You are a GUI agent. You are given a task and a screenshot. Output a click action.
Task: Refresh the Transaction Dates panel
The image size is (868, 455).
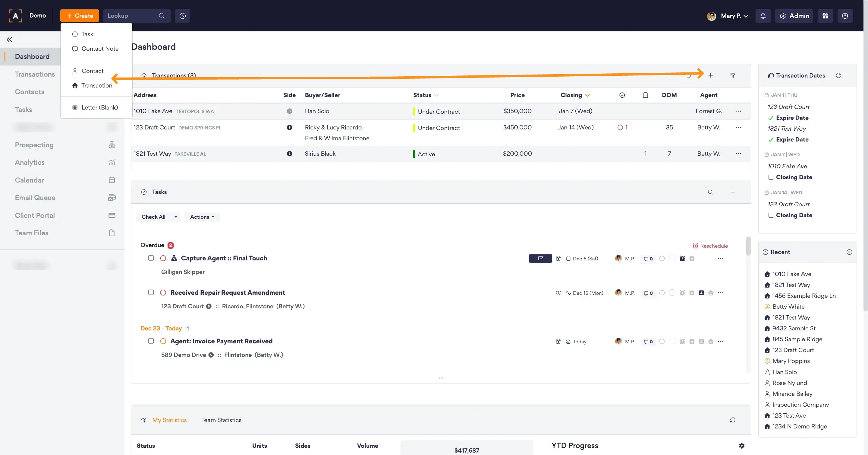[x=838, y=75]
